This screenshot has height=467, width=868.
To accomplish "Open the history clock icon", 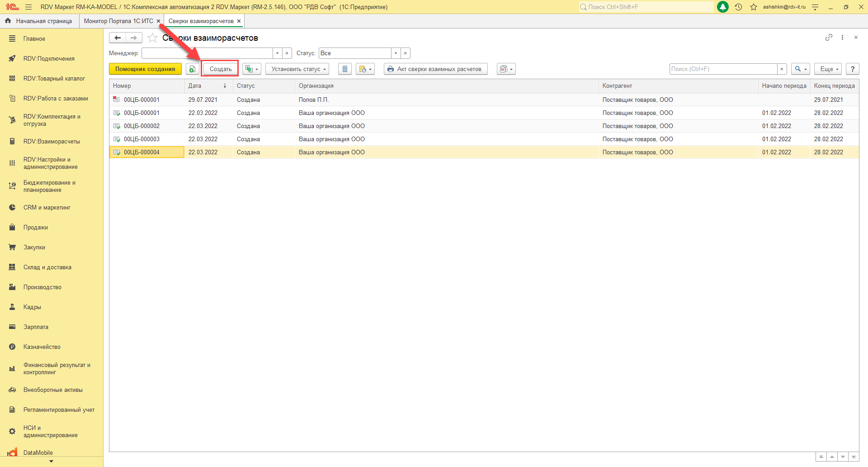I will [738, 7].
